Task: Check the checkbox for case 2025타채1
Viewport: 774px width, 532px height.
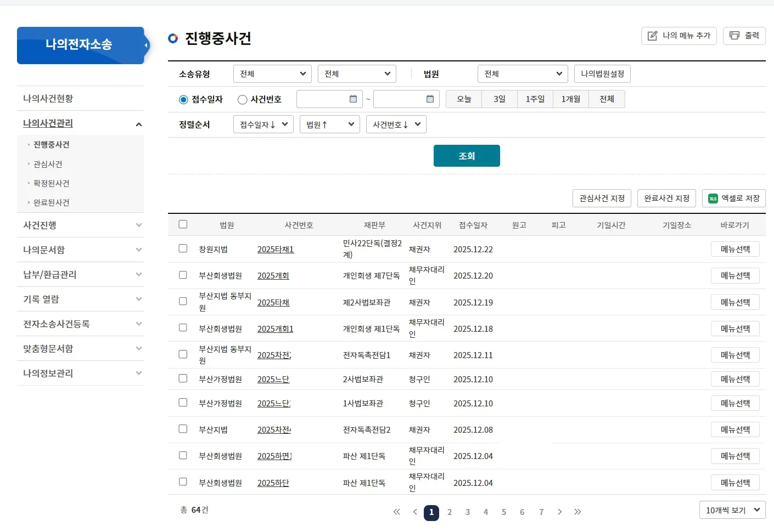Action: (183, 249)
